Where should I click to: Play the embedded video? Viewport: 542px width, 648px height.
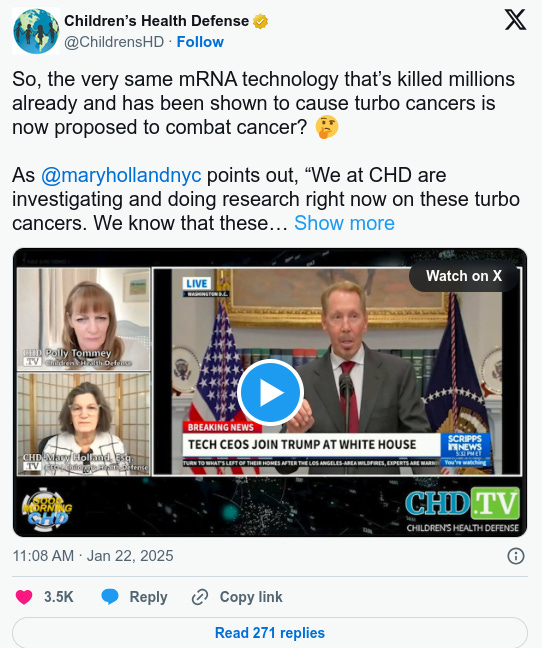(271, 393)
